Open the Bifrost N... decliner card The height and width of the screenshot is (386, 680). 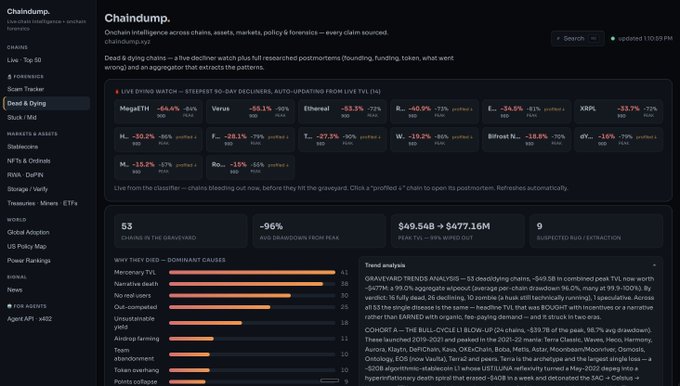(x=526, y=139)
